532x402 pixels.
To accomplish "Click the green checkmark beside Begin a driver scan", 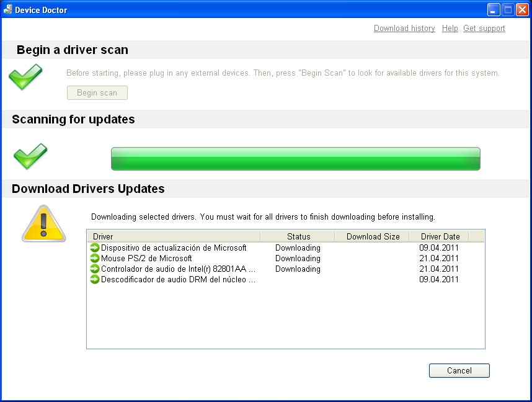I will 25,77.
